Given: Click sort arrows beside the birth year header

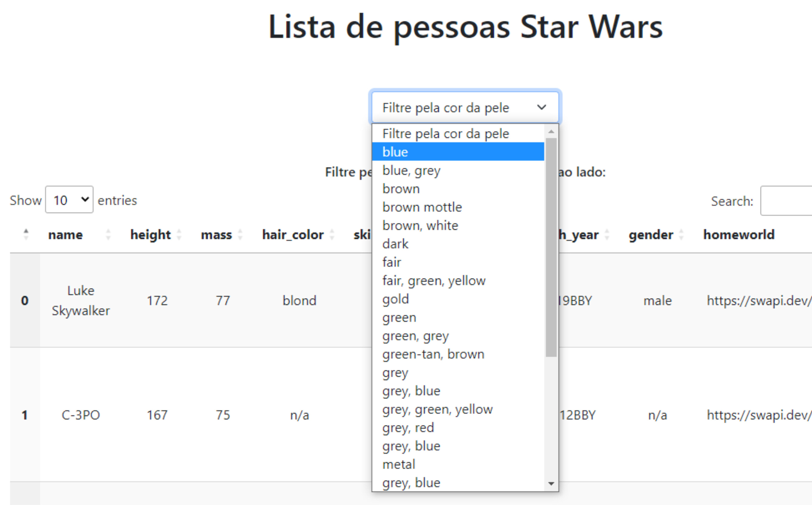Looking at the screenshot, I should click(x=607, y=235).
